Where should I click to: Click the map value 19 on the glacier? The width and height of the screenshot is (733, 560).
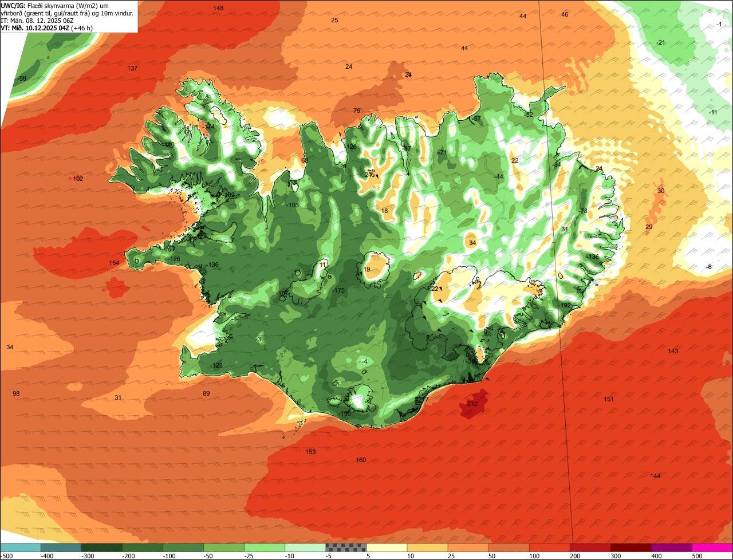[367, 269]
